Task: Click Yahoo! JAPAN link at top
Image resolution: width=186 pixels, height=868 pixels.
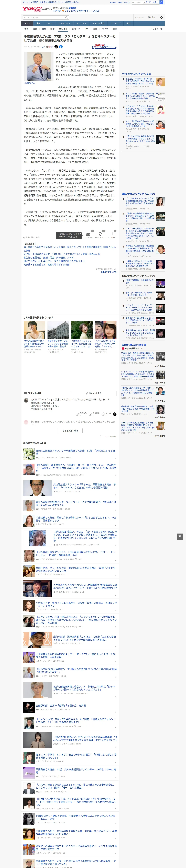Action: [x=116, y=2]
